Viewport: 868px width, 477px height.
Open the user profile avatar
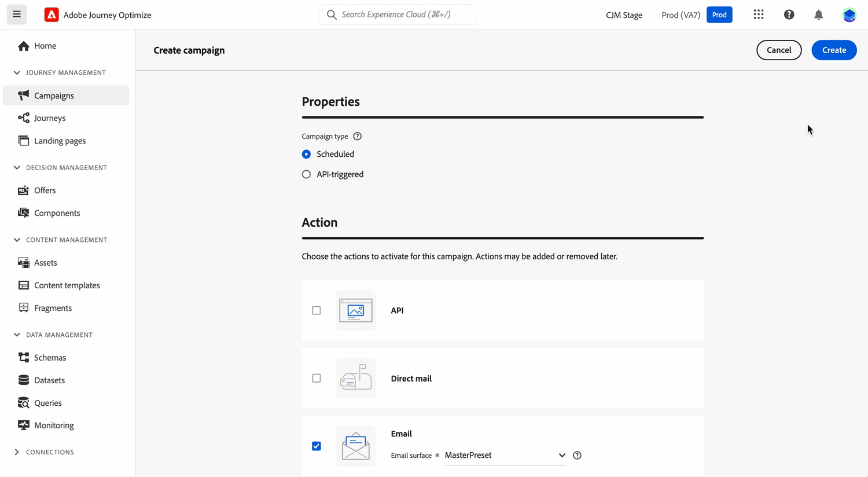[849, 15]
